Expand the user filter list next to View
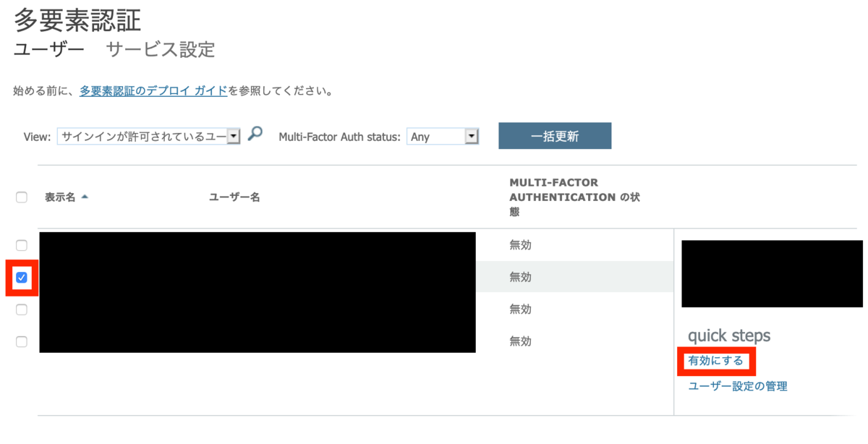The width and height of the screenshot is (868, 444). pos(234,136)
